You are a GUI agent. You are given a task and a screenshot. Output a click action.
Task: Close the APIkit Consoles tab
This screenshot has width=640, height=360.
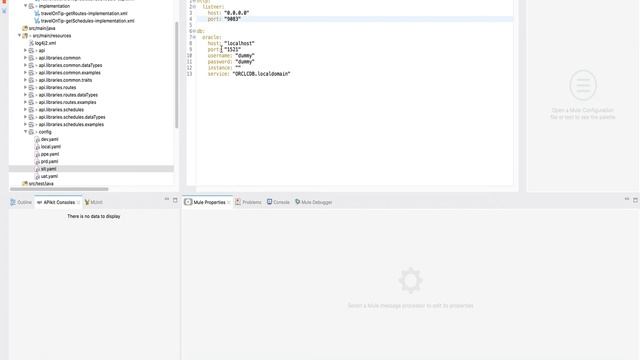tap(79, 202)
